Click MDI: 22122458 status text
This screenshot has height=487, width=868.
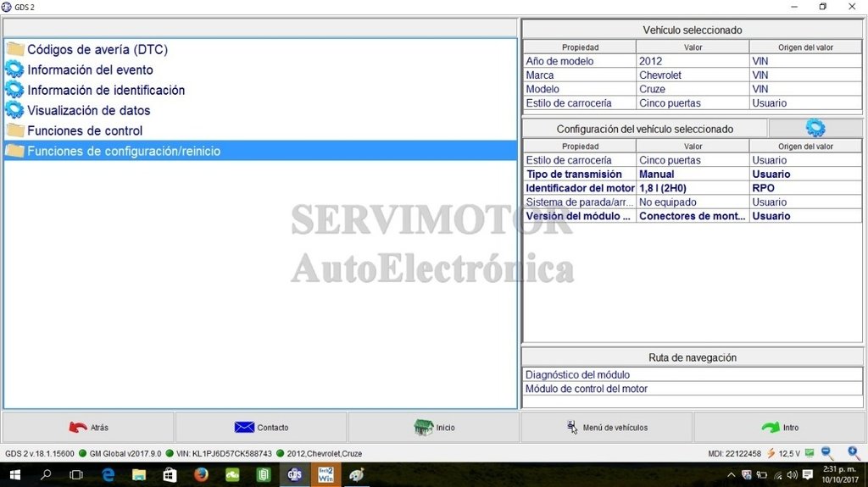[x=734, y=453]
